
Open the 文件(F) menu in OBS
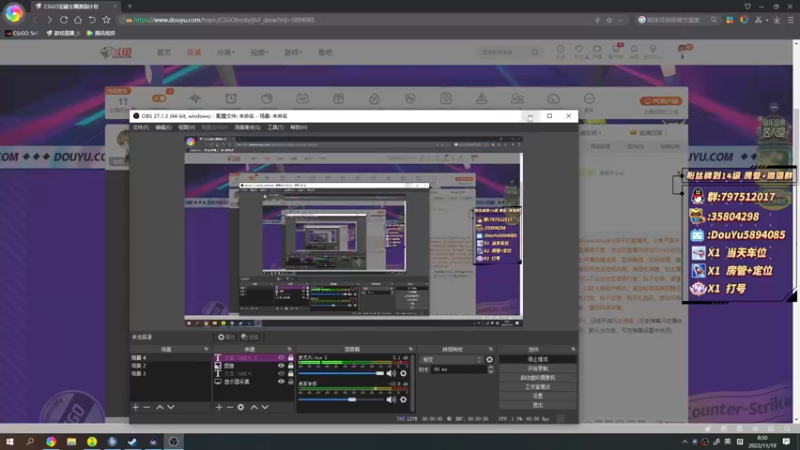point(140,128)
